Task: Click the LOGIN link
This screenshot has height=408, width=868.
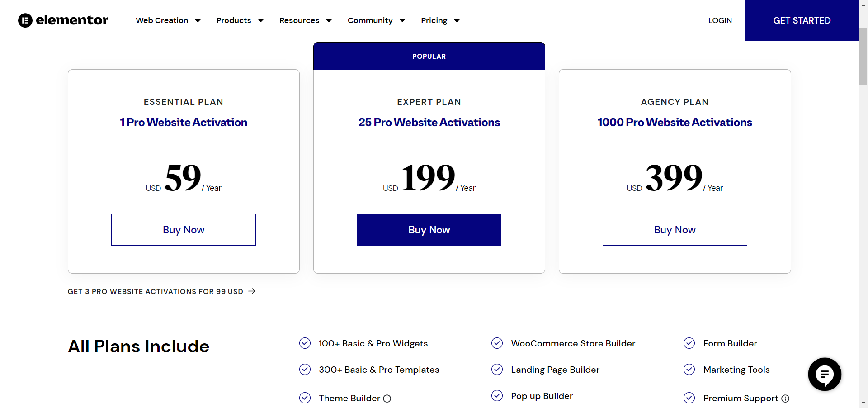Action: pyautogui.click(x=720, y=20)
